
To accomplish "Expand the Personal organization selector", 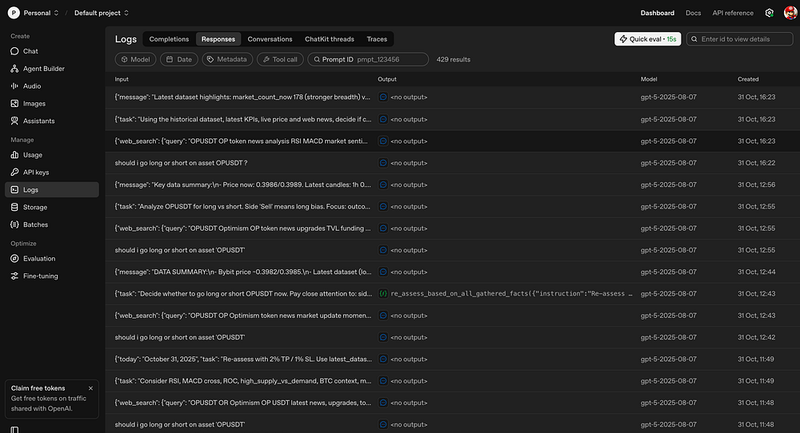I will tap(35, 13).
